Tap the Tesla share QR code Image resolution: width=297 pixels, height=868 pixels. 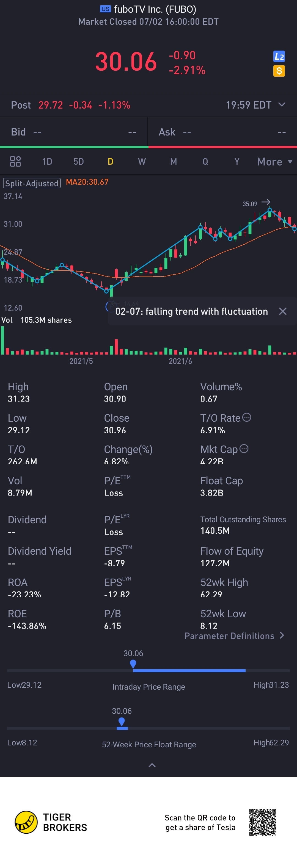pos(263,822)
